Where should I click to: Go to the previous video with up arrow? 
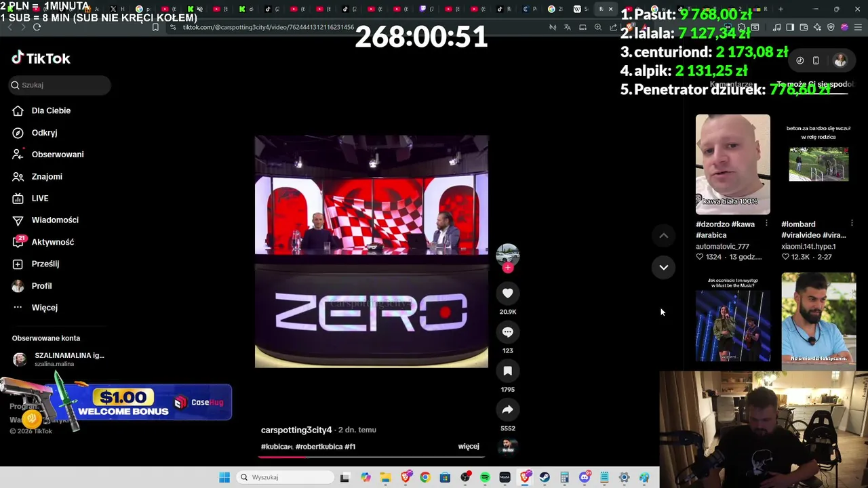click(x=663, y=236)
